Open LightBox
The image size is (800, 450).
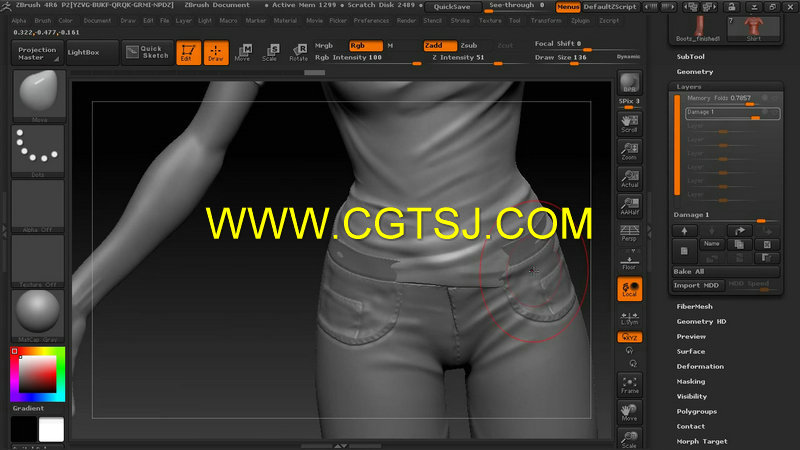[x=92, y=53]
